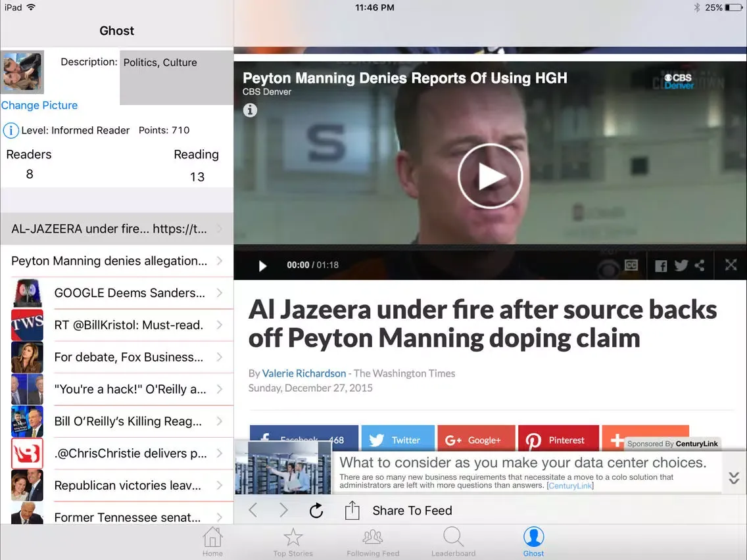Collapse the CenturyLink ad with the double chevron

(734, 478)
